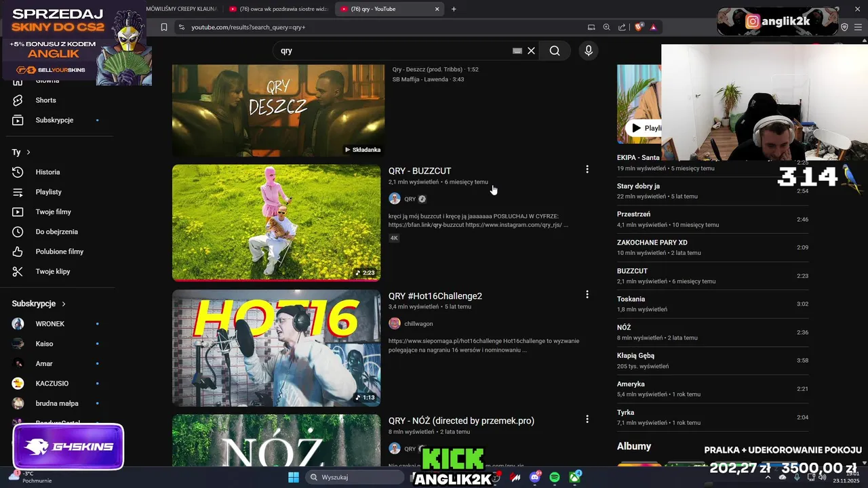The height and width of the screenshot is (488, 868).
Task: Cast media using the address bar cast icon
Action: (x=591, y=27)
